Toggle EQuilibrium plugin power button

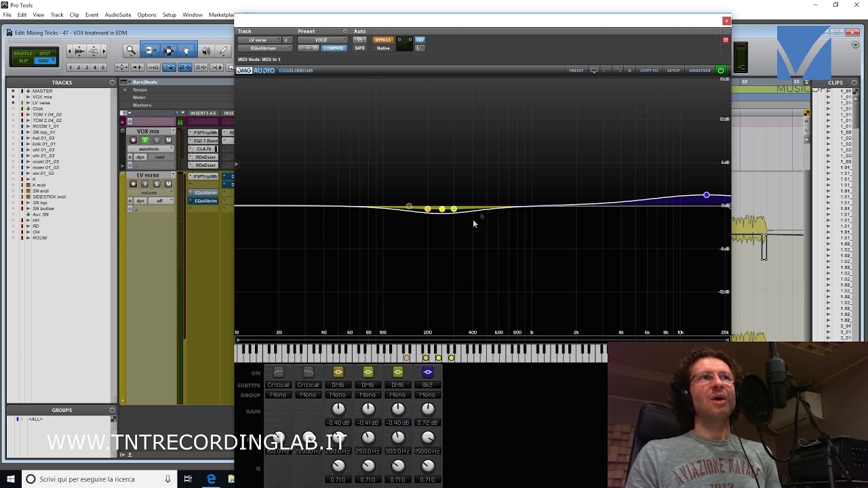[x=721, y=70]
